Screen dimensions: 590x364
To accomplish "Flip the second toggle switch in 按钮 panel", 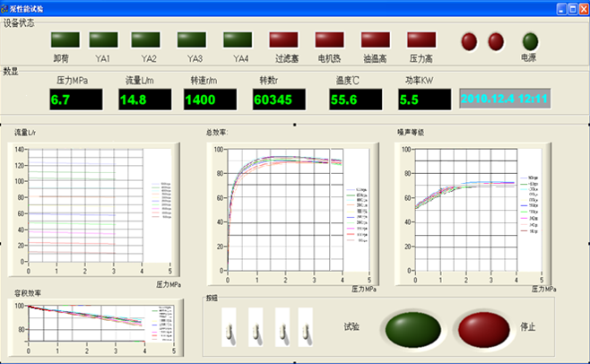I will point(256,329).
